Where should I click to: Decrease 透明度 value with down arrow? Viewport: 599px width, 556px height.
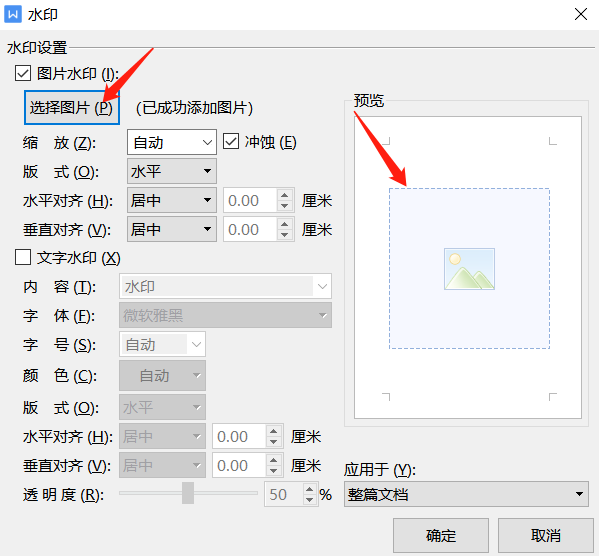click(310, 500)
